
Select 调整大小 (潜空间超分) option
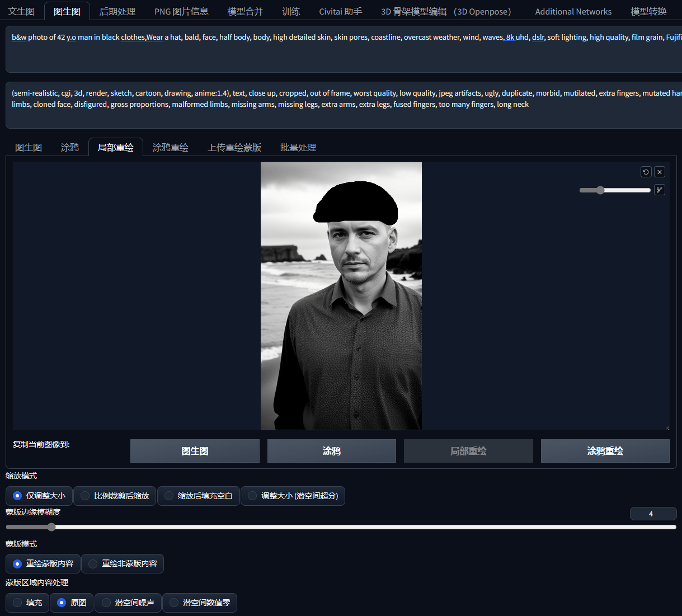(293, 496)
